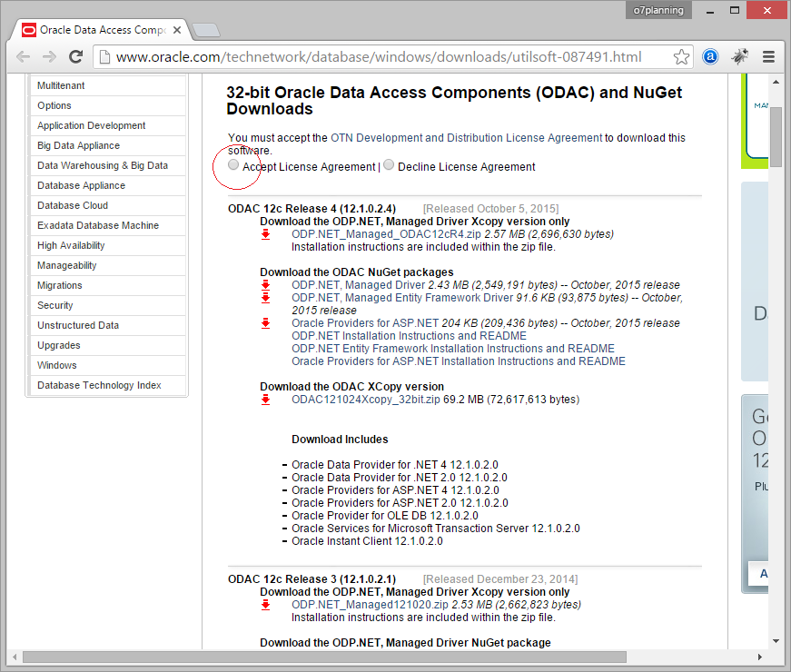Open ODP.NET, Managed Entity Framework Driver link

[402, 298]
